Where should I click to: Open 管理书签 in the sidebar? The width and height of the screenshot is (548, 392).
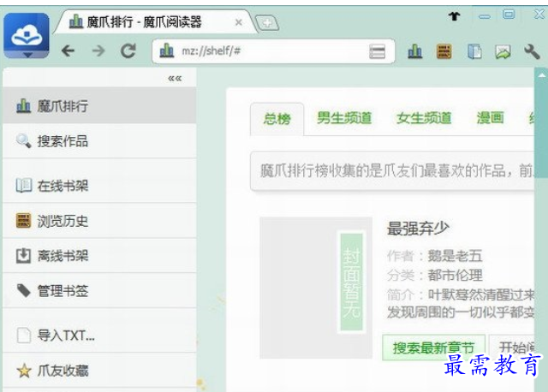pyautogui.click(x=99, y=291)
